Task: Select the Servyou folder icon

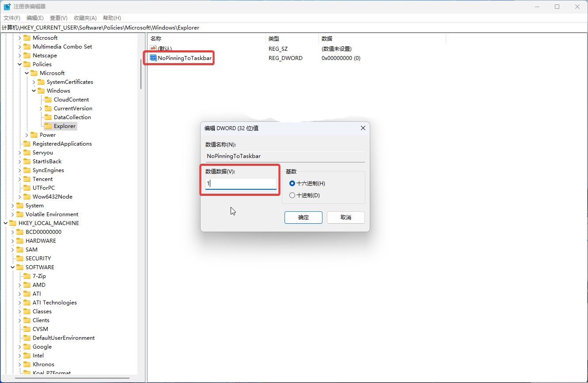Action: pyautogui.click(x=27, y=152)
